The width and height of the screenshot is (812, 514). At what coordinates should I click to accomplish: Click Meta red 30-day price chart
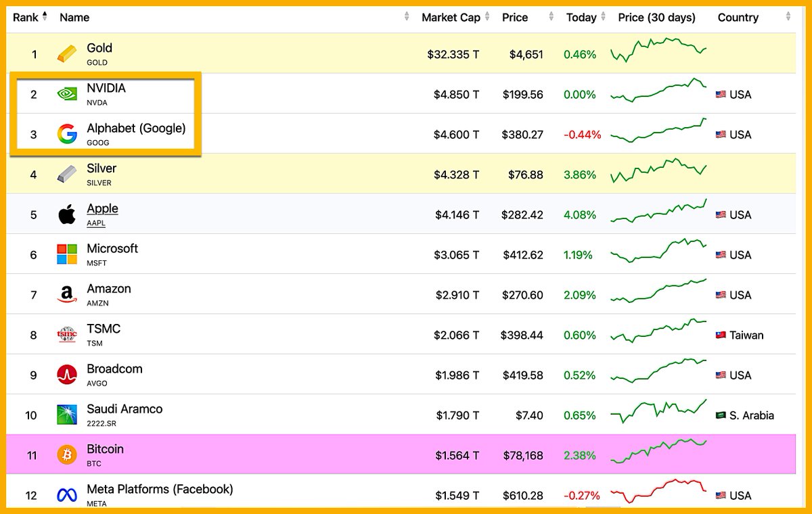pos(658,490)
